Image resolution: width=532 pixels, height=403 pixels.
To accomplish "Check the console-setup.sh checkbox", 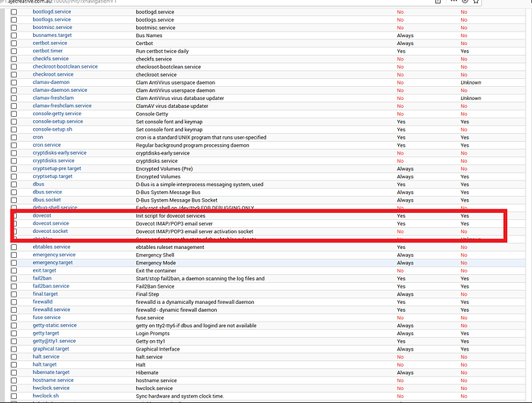I will pos(14,130).
